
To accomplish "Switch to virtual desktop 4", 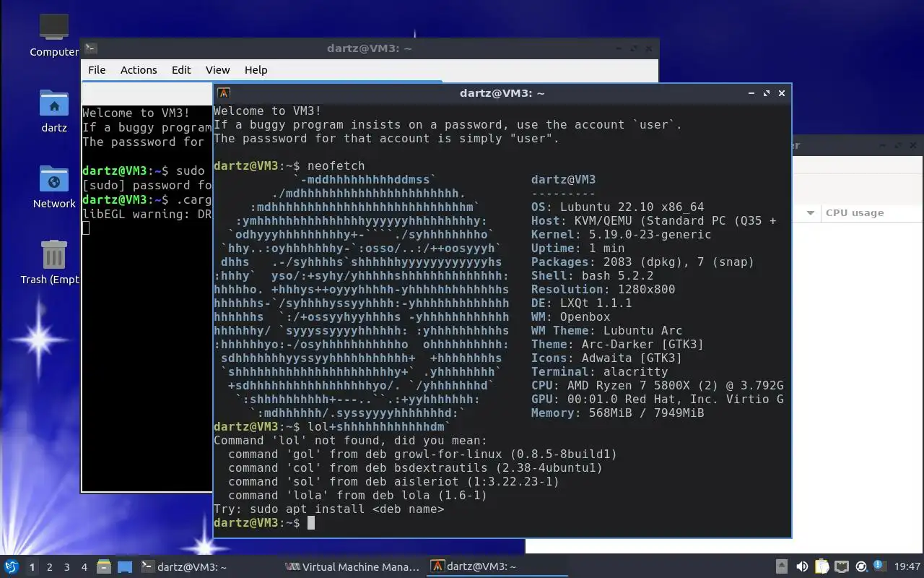I will [84, 567].
